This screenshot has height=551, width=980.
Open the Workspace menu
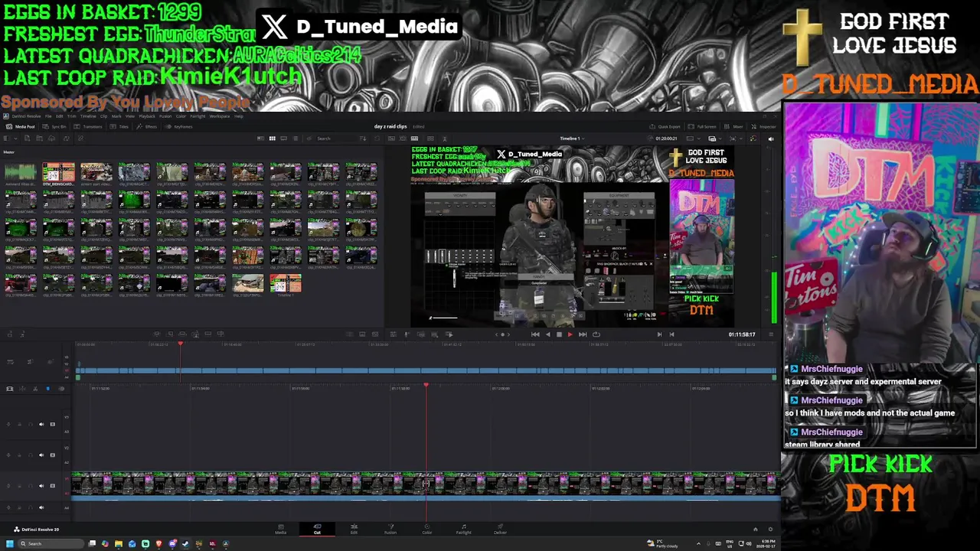tap(220, 116)
